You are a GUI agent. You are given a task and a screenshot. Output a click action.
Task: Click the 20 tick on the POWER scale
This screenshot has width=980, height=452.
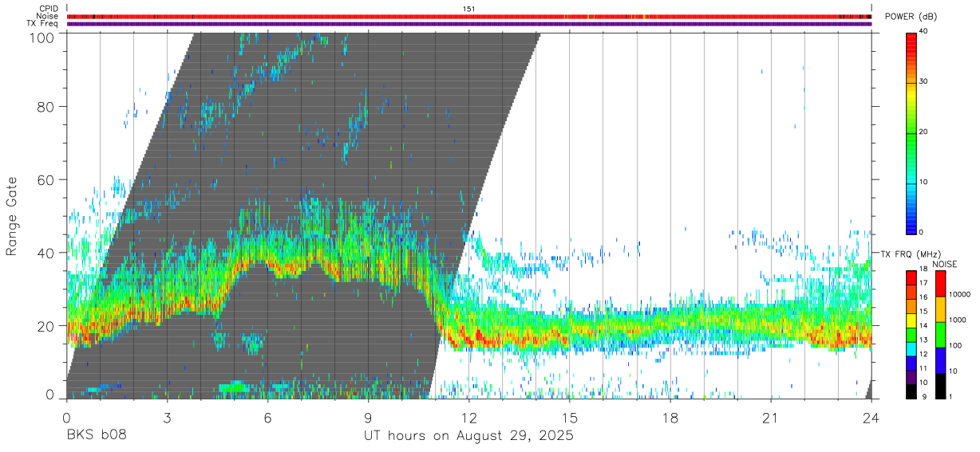(x=924, y=132)
